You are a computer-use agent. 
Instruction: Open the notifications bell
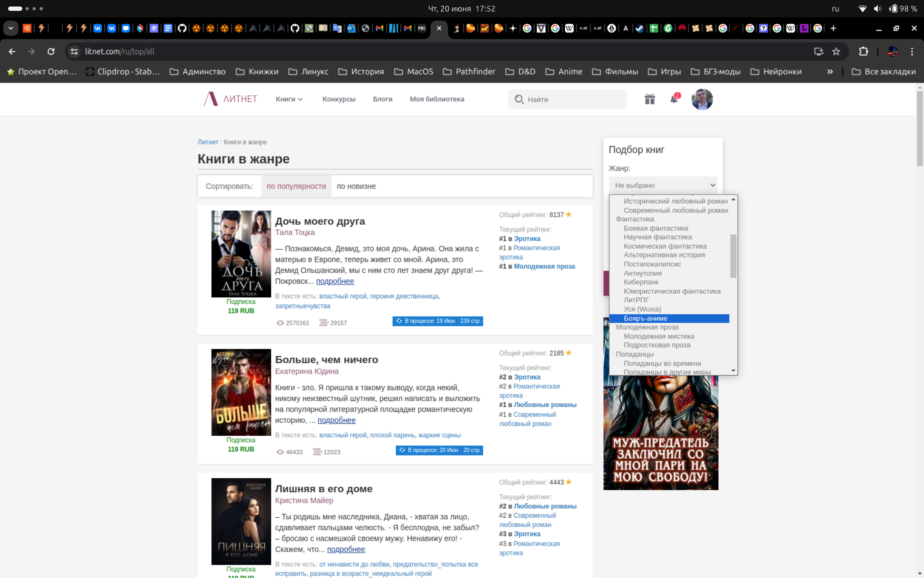pyautogui.click(x=674, y=99)
